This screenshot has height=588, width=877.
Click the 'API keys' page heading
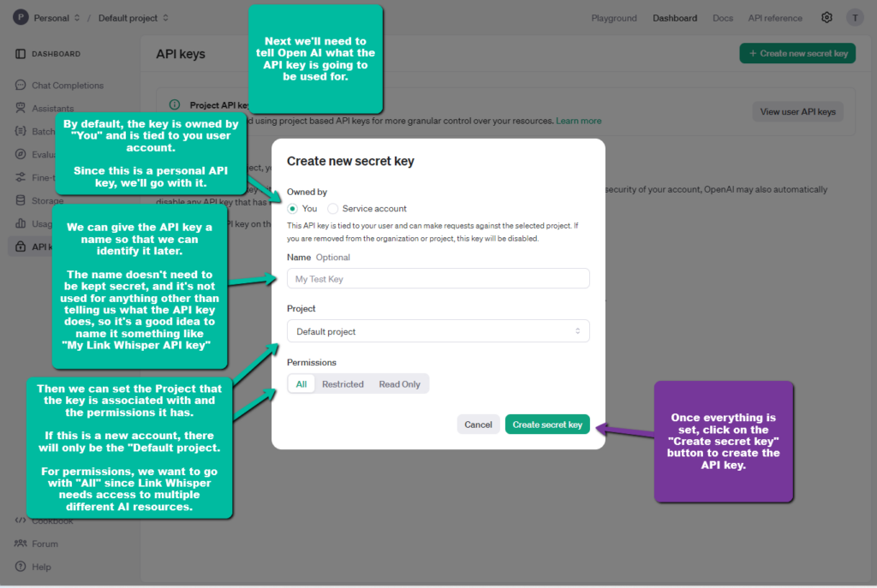[181, 54]
